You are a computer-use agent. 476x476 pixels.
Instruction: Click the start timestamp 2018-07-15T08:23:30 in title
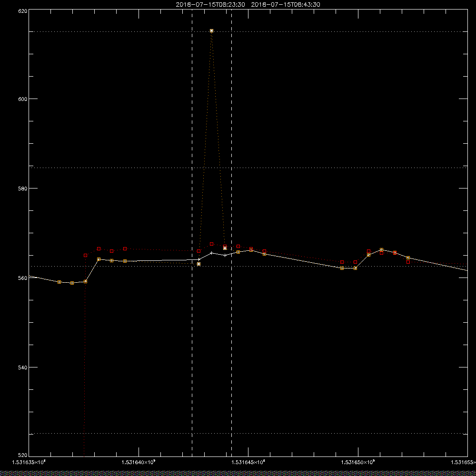pyautogui.click(x=210, y=5)
